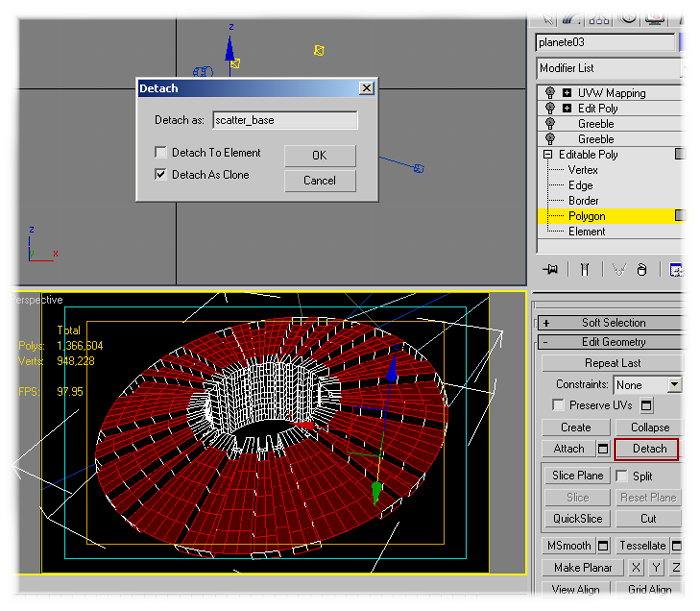
Task: Click the Pin Stack icon
Action: pos(549,270)
